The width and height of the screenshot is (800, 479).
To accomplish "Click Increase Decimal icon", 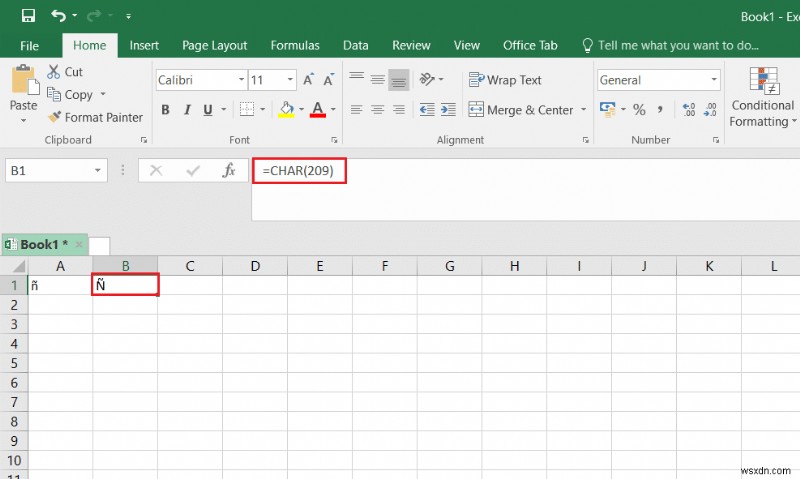I will pyautogui.click(x=689, y=109).
